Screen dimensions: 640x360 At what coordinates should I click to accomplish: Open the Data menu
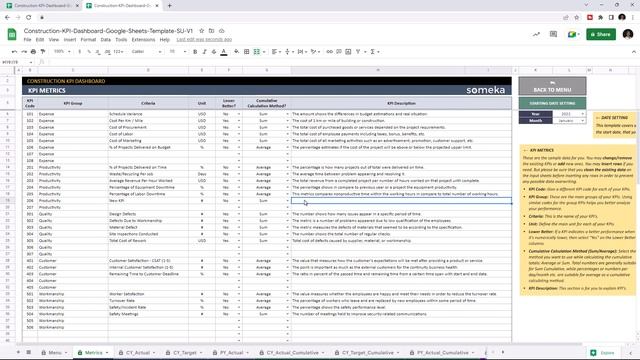click(106, 40)
